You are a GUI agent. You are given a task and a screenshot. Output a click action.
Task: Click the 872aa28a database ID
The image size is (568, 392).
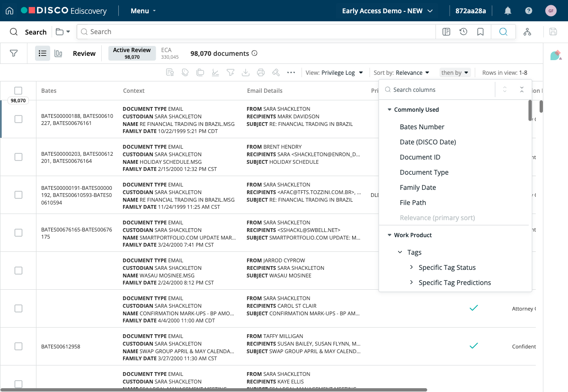(x=470, y=10)
